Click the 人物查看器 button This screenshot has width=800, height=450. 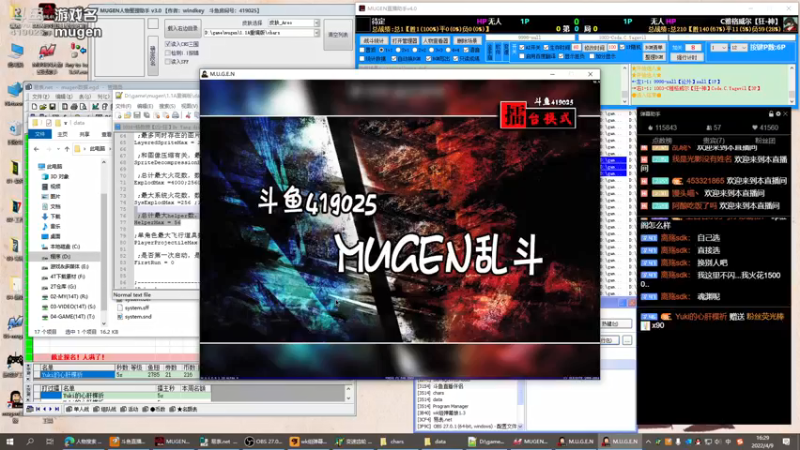(435, 40)
